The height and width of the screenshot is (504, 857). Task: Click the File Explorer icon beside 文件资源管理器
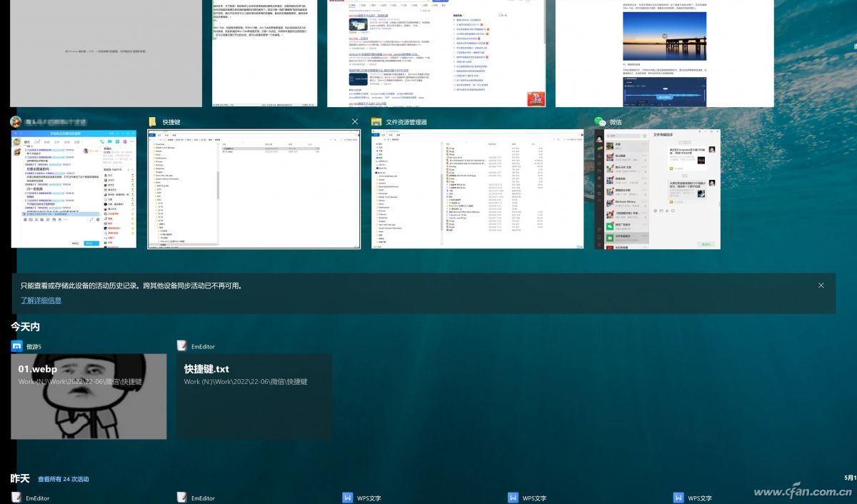(x=376, y=122)
